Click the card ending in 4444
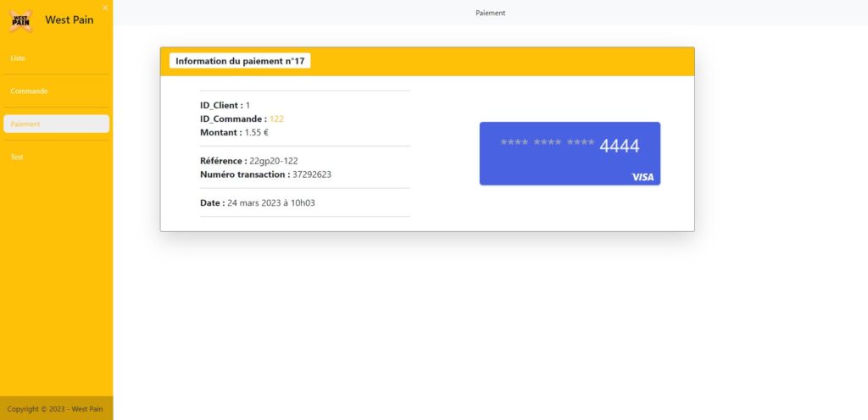Image resolution: width=868 pixels, height=420 pixels. click(x=570, y=153)
